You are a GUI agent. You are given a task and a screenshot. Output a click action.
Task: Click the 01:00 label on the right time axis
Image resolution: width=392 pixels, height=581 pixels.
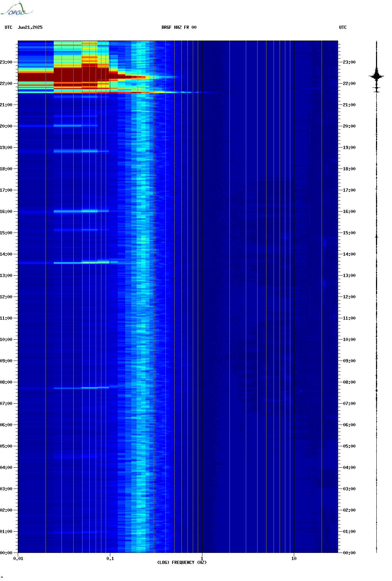click(349, 532)
